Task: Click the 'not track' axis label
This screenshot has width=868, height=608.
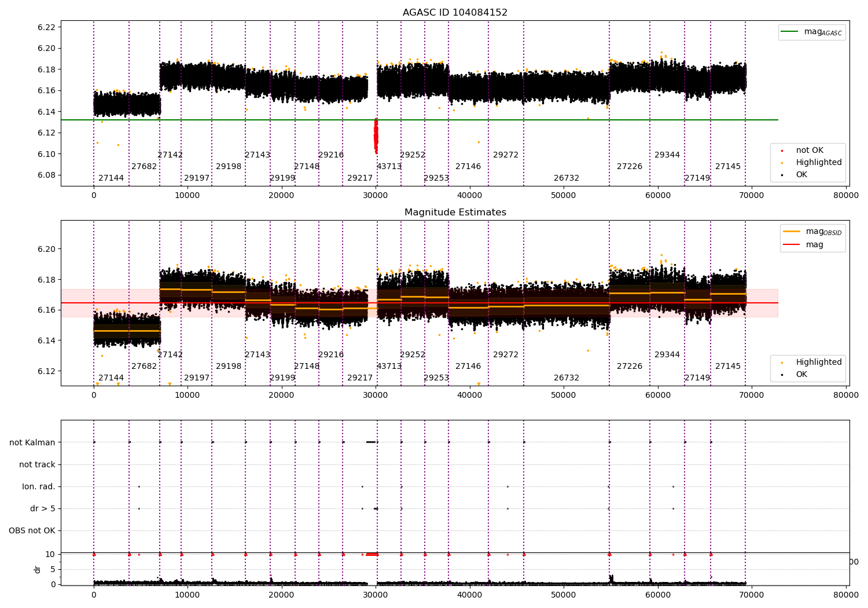Action: coord(37,464)
